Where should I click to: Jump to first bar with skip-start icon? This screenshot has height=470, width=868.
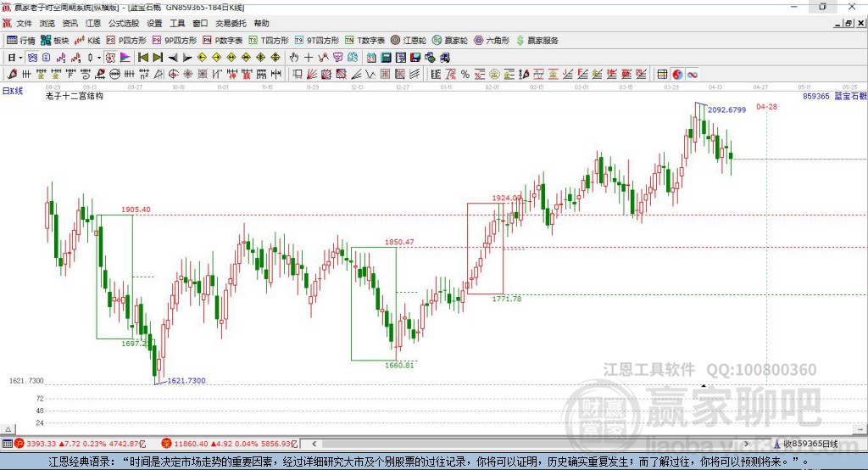(x=142, y=58)
